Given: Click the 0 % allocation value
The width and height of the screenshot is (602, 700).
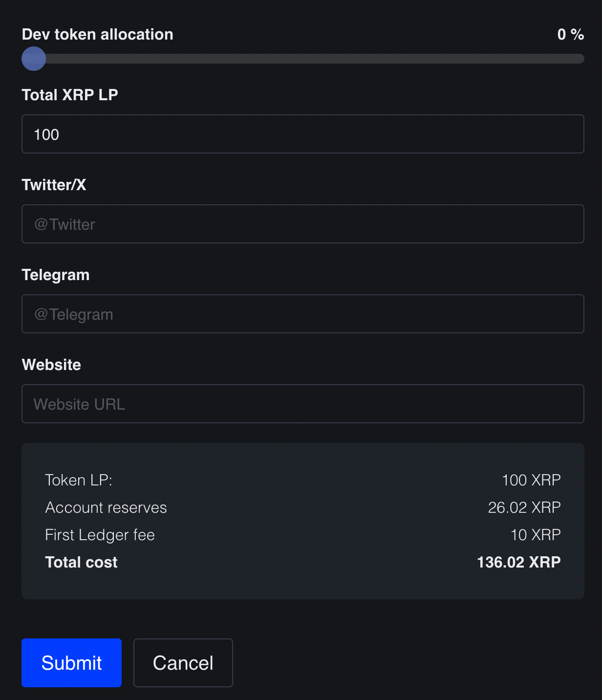Looking at the screenshot, I should click(570, 34).
